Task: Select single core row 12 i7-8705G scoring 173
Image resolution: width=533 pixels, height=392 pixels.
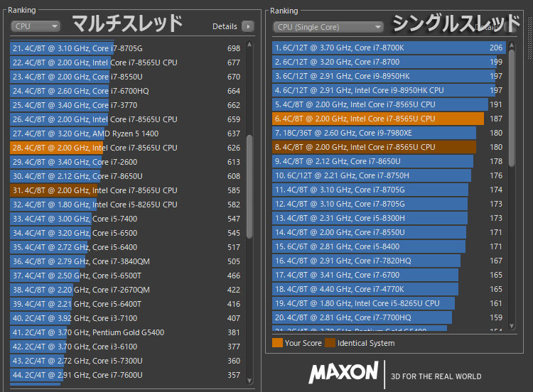Action: coord(389,204)
